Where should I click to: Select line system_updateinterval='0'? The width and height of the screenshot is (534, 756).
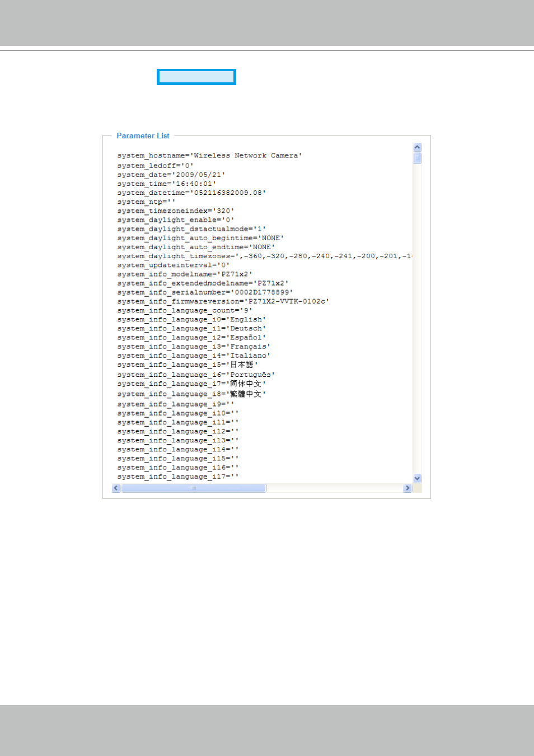173,265
